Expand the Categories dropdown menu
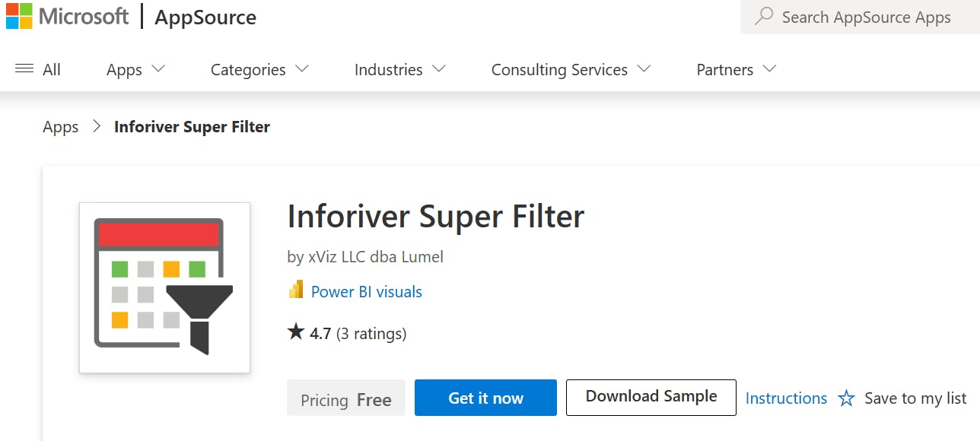The height and width of the screenshot is (441, 980). click(259, 69)
